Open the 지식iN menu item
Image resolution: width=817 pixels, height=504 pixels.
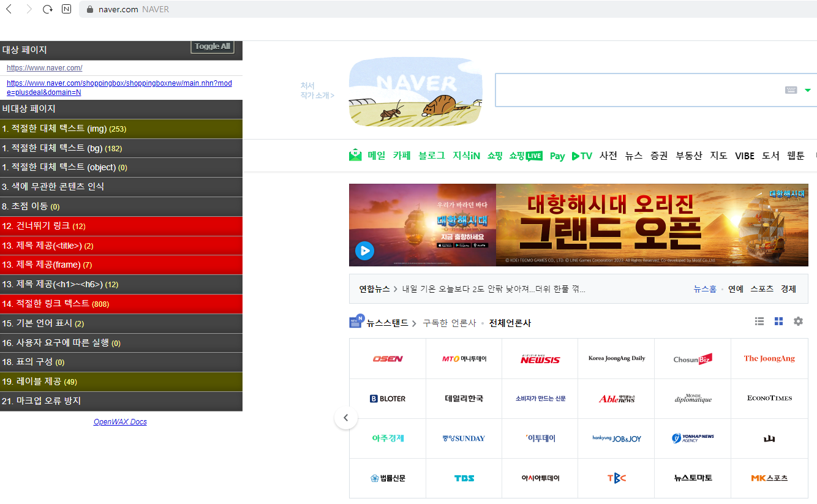(x=466, y=156)
